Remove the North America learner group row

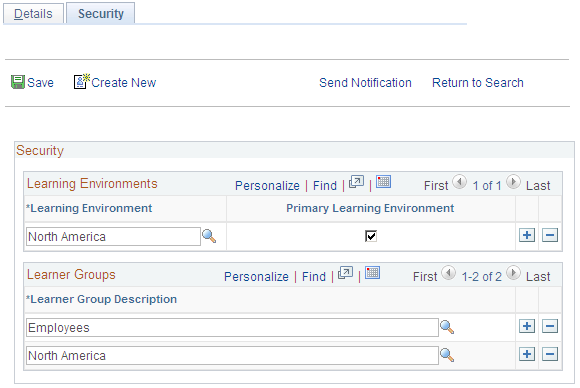click(550, 354)
